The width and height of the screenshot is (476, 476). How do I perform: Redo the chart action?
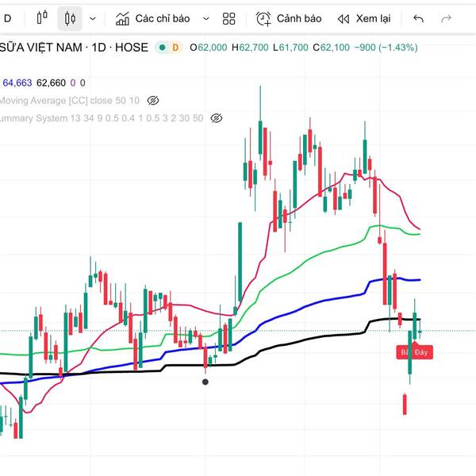click(446, 19)
